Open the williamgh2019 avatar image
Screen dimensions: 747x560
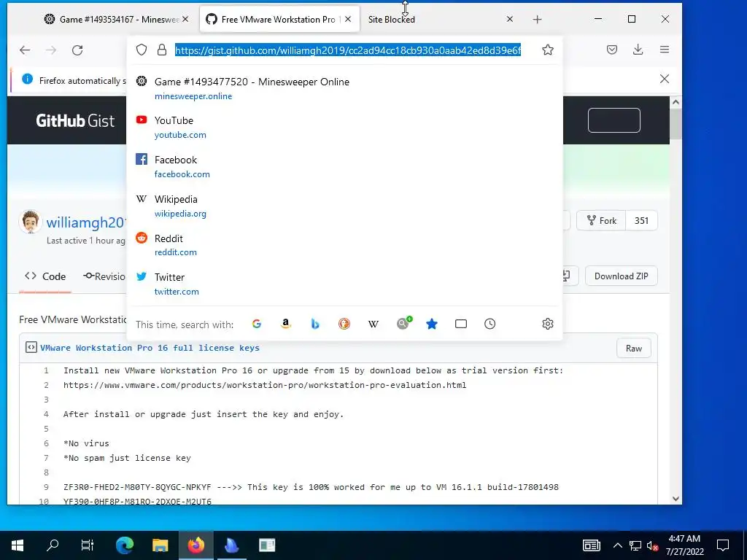point(31,222)
